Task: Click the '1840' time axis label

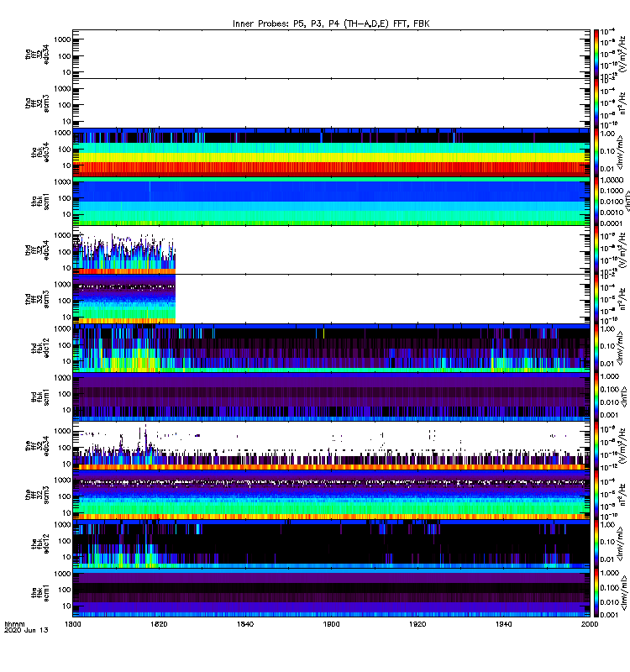Action: [x=245, y=624]
